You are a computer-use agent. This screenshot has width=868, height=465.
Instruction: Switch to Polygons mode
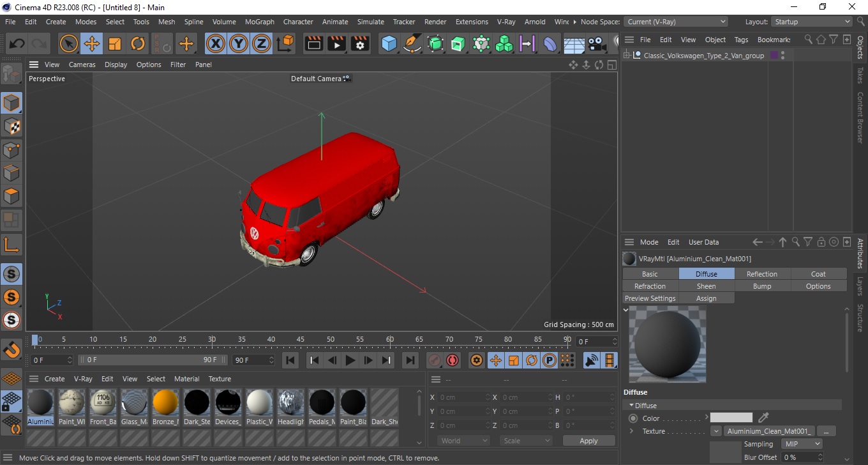(11, 196)
